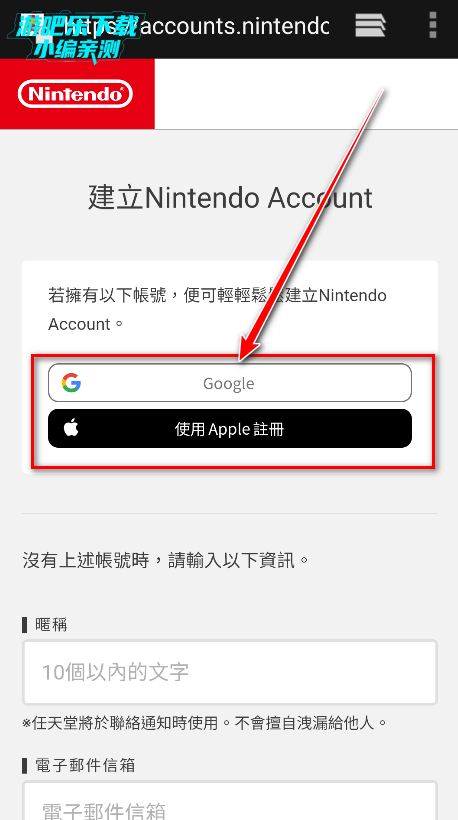Click the 任天堂將於聯絡通知時使用 privacy note
The height and width of the screenshot is (820, 458).
[x=205, y=723]
